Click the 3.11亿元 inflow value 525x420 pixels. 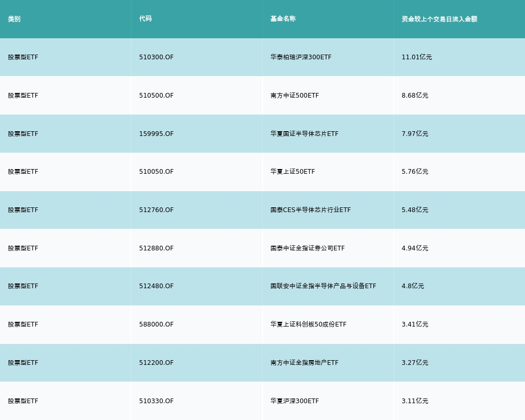[x=415, y=401]
